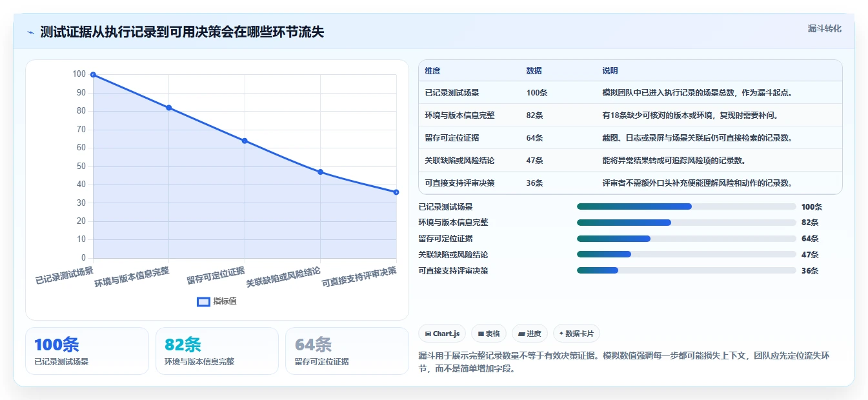The image size is (868, 400).
Task: Click table cell 已记录测试场景
Action: click(452, 93)
